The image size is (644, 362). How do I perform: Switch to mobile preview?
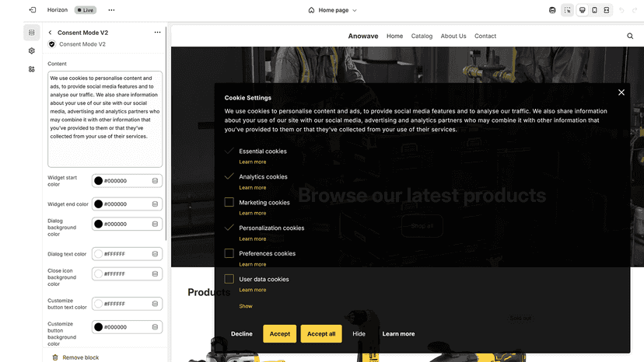(594, 10)
